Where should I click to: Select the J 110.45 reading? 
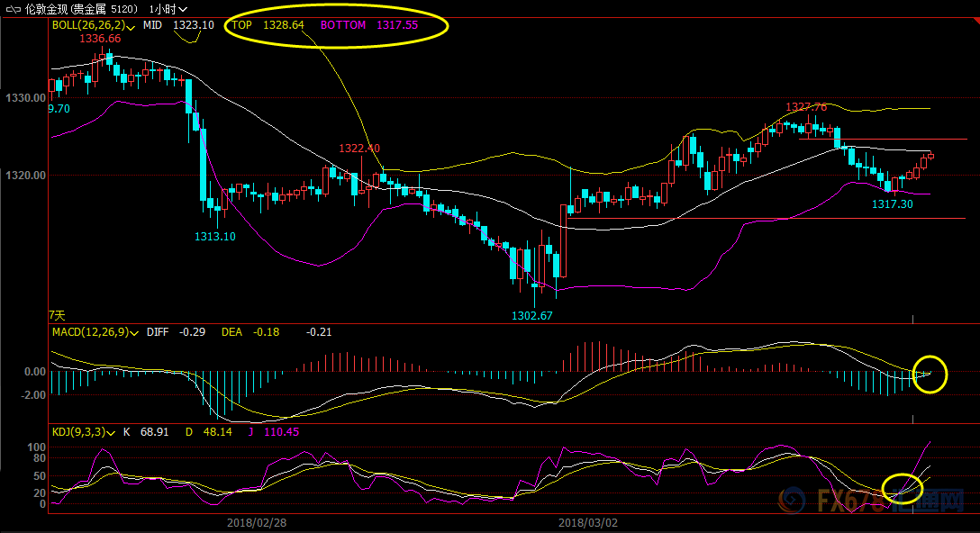[274, 432]
